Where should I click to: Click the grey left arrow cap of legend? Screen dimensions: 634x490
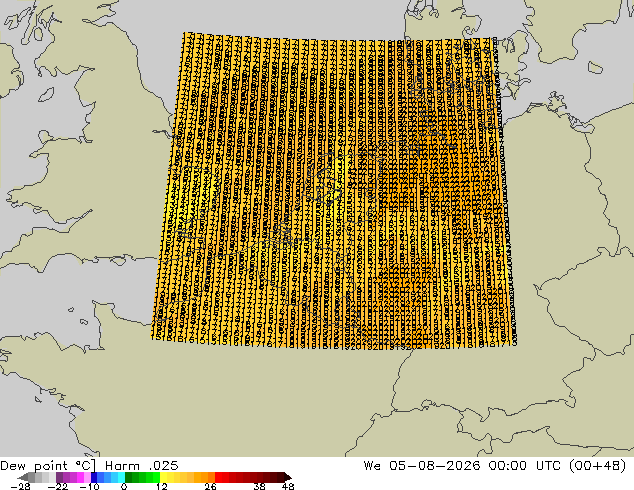click(x=23, y=477)
